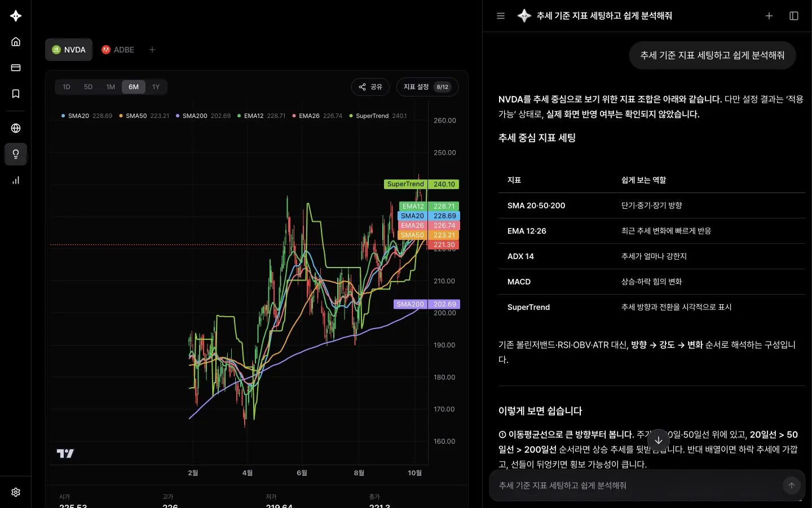Open 지표 설정 indicator settings 8/12
The width and height of the screenshot is (812, 508).
[x=427, y=87]
